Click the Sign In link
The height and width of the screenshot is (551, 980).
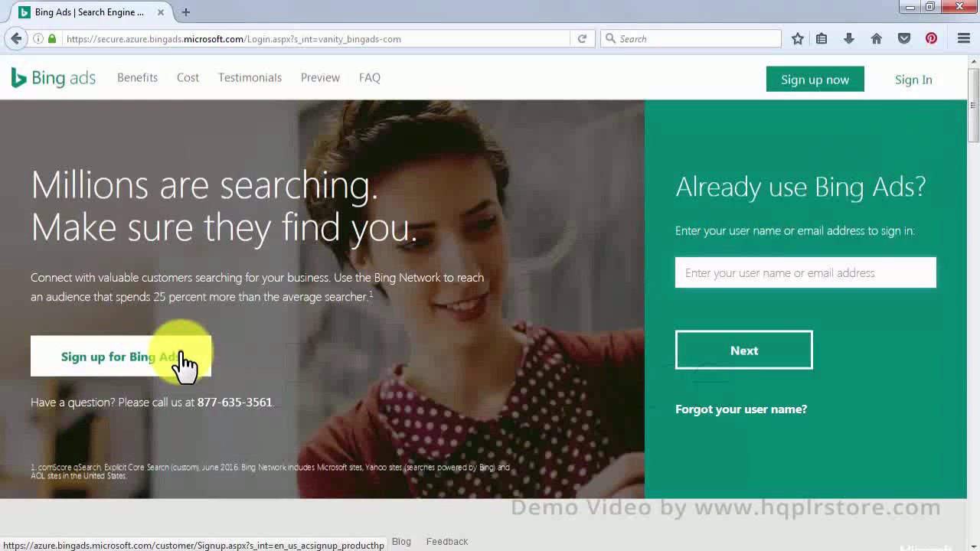913,80
